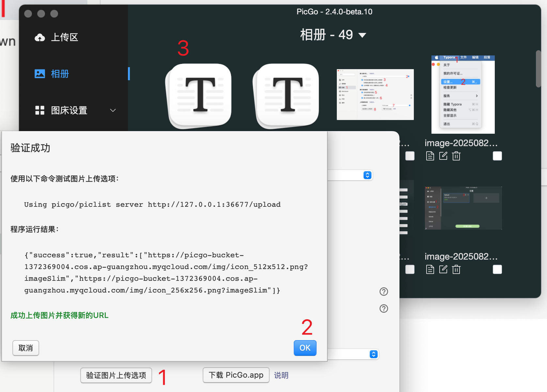Expand the 图床设置 chevron in the sidebar
This screenshot has width=547, height=392.
pos(113,111)
